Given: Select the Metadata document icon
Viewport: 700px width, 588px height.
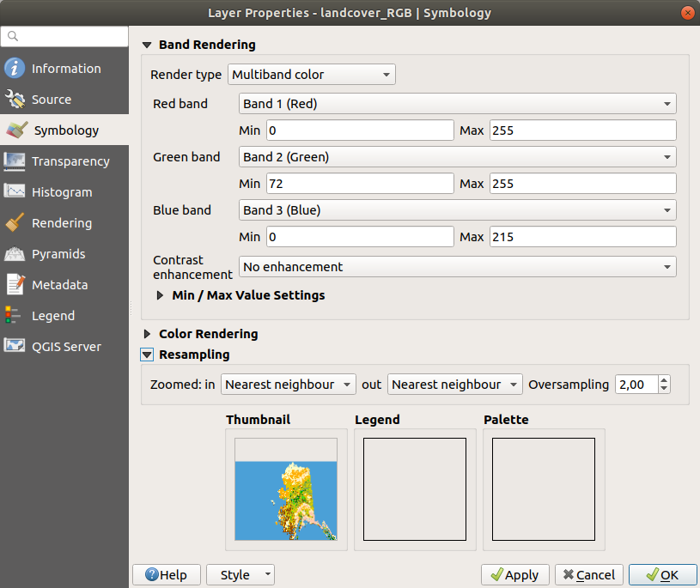Looking at the screenshot, I should tap(15, 285).
